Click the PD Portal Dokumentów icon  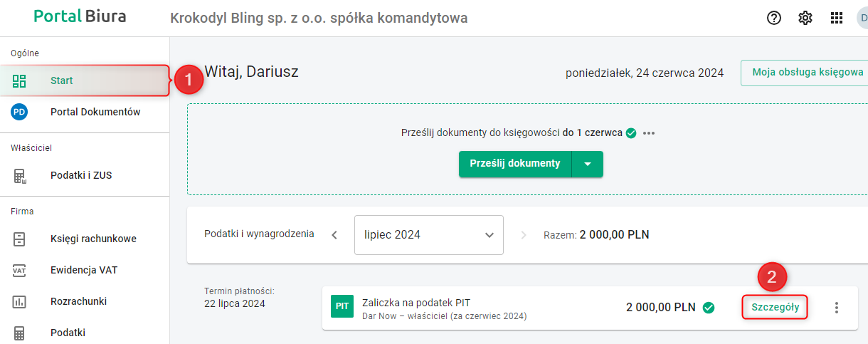(x=19, y=112)
